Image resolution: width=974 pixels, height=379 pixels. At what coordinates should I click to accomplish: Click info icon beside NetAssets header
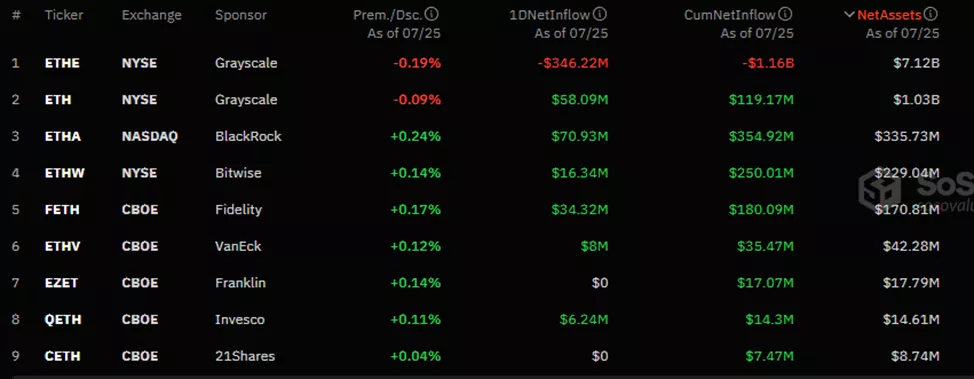(x=931, y=14)
